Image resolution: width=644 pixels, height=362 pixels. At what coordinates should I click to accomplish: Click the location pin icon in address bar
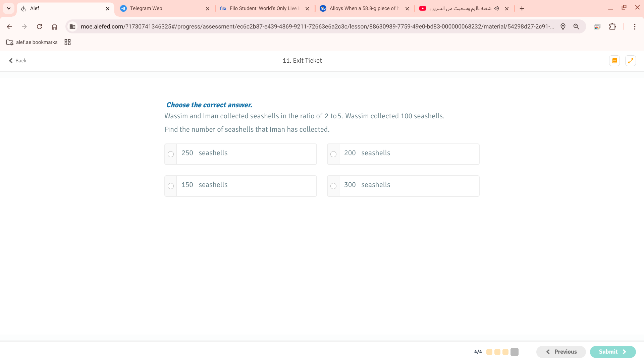[x=563, y=26]
